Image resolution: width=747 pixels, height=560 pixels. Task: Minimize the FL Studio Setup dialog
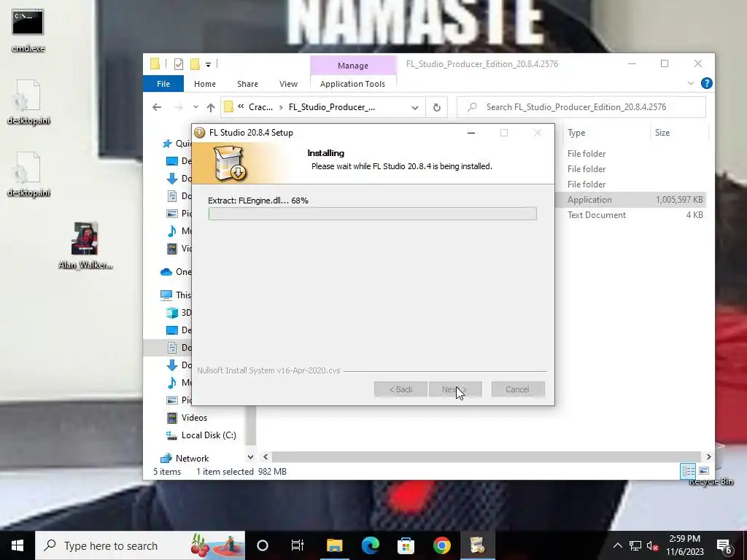click(x=471, y=133)
